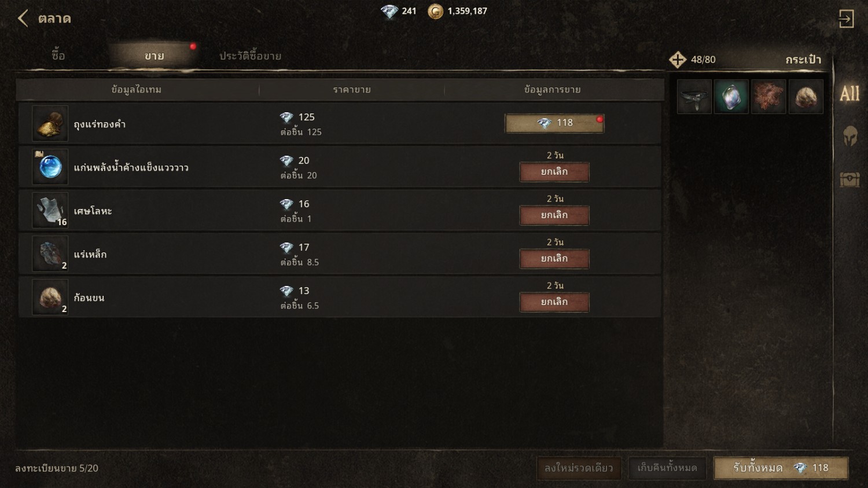Click the bag expand plus icon beside 48/80
Viewport: 868px width, 488px height.
tap(678, 60)
